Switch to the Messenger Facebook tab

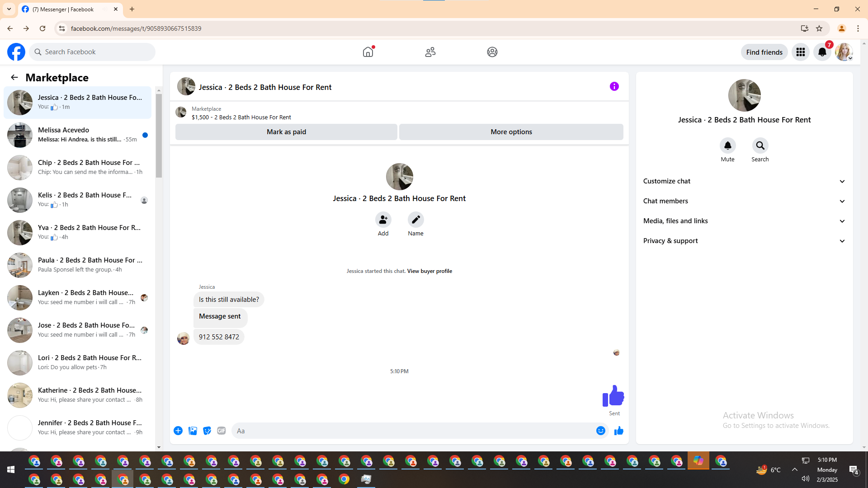click(70, 9)
